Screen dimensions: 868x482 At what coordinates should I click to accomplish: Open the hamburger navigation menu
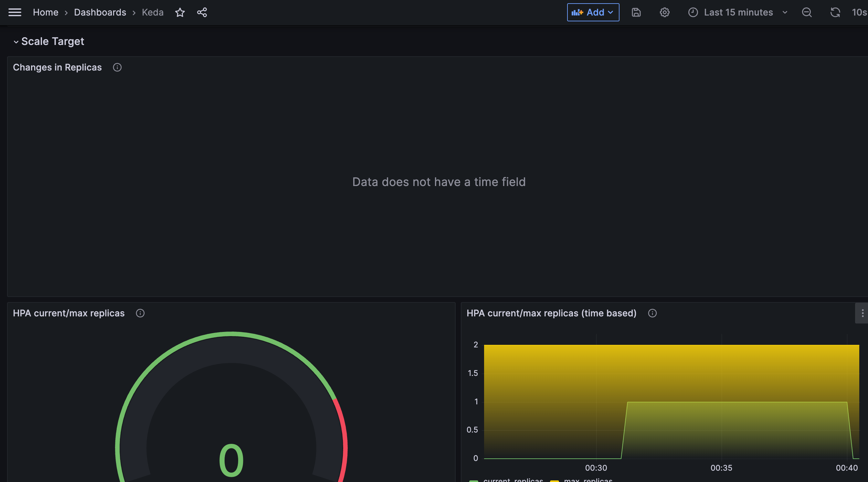coord(15,13)
